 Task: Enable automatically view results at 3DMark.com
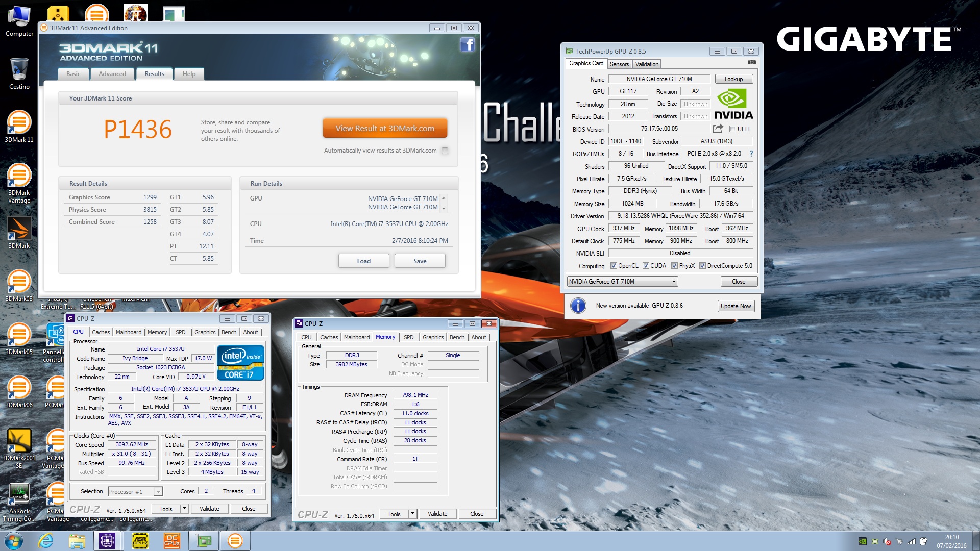tap(445, 151)
